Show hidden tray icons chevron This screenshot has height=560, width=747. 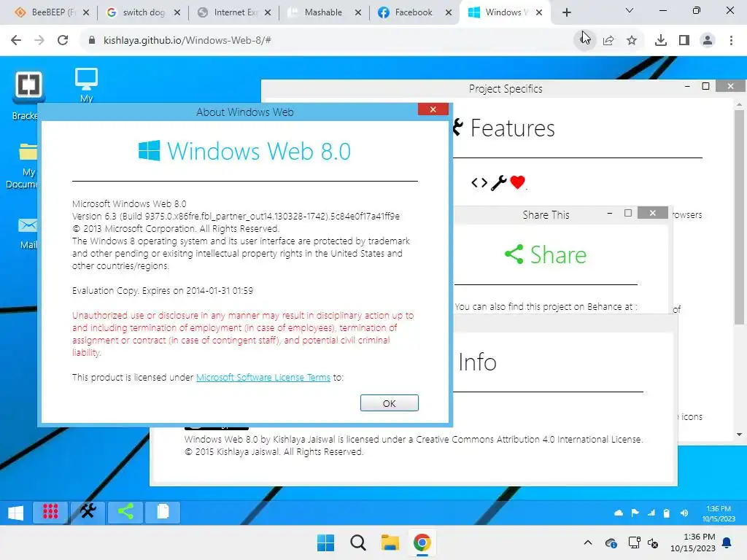tap(588, 542)
